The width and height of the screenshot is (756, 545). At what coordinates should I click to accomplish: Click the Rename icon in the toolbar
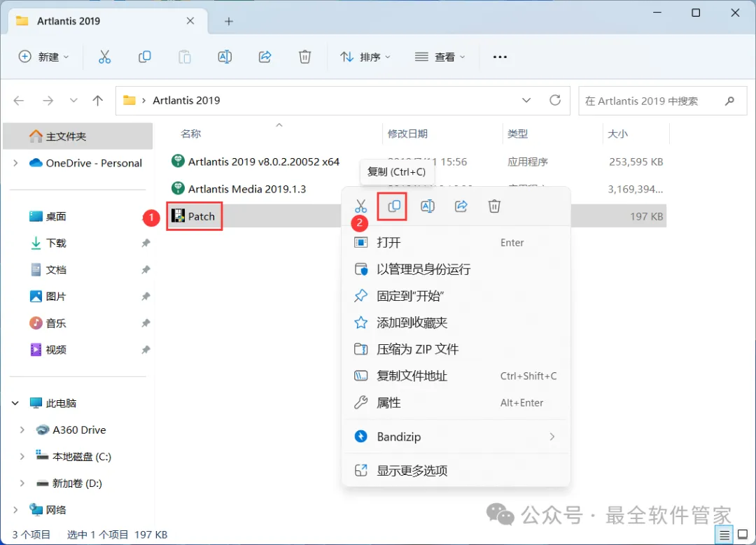(225, 57)
